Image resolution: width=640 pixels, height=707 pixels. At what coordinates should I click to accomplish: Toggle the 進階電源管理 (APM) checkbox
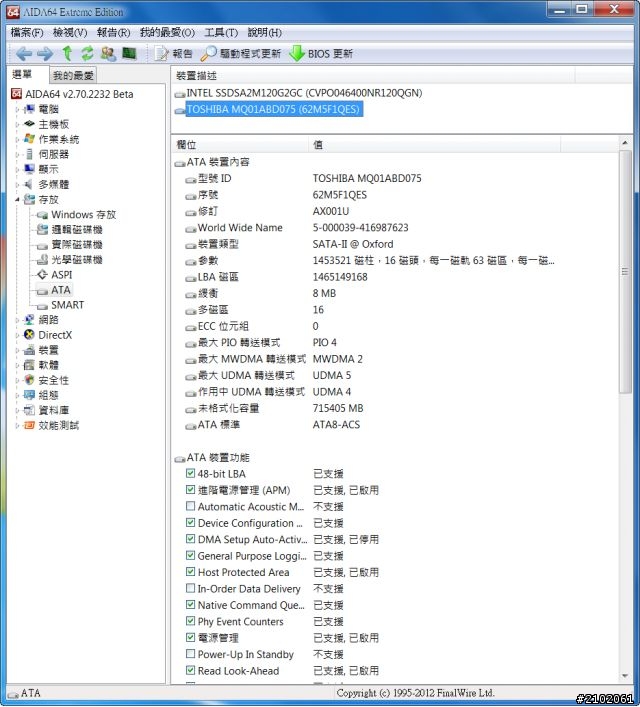[190, 490]
